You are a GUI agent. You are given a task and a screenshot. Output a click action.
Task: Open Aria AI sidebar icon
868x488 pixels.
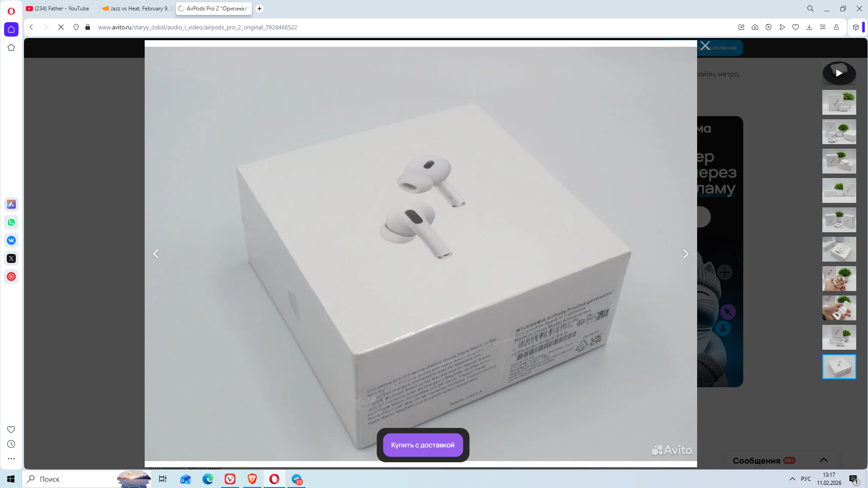coord(11,204)
